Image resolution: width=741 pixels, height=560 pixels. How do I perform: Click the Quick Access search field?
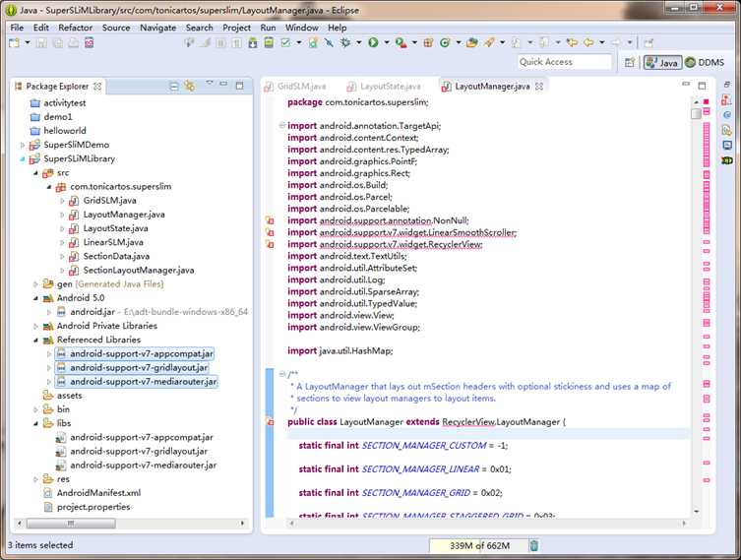click(x=564, y=62)
